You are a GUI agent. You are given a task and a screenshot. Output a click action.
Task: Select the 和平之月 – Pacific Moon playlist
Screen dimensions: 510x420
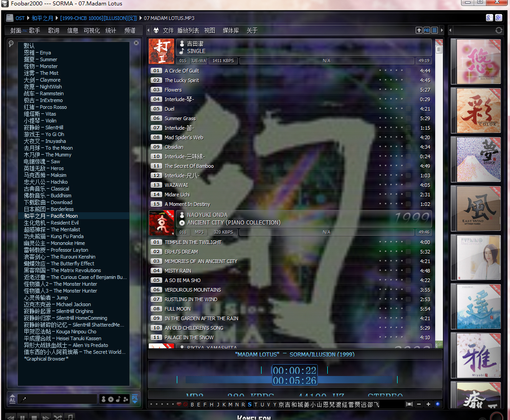tap(74, 216)
